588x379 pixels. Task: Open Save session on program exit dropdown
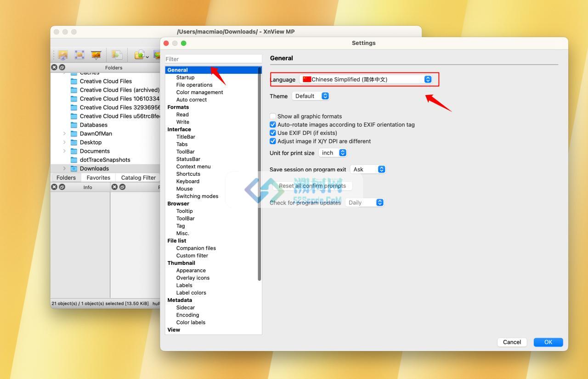pos(367,169)
